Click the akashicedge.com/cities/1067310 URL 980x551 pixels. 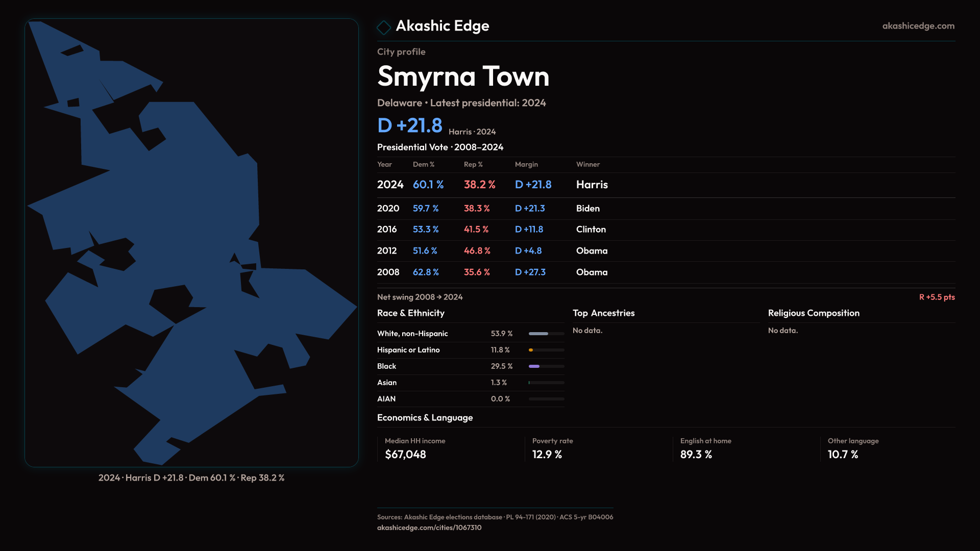click(429, 528)
